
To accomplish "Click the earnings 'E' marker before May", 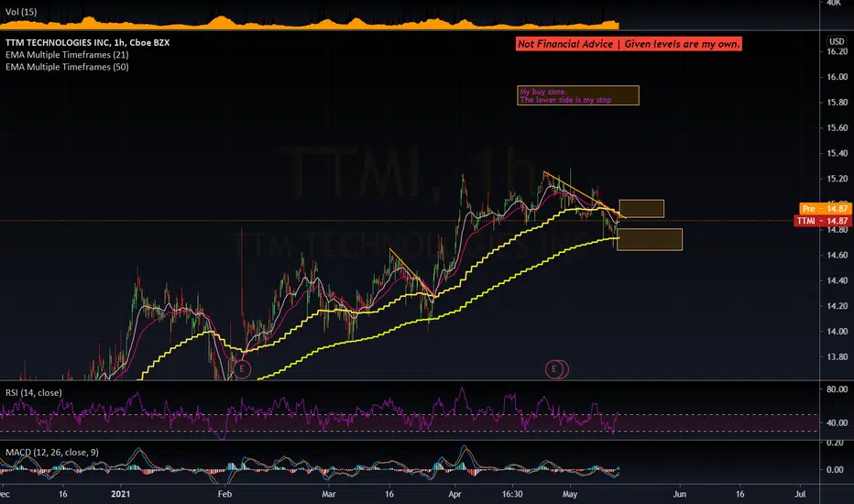I will [x=554, y=369].
